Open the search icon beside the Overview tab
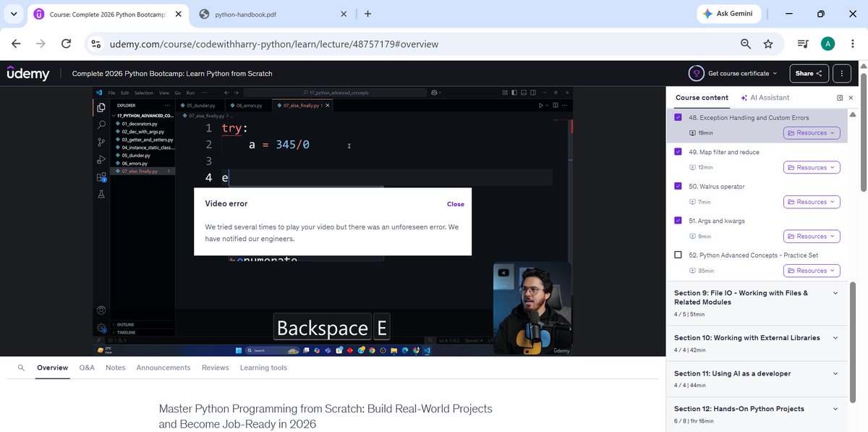Viewport: 868px width, 432px height. pos(21,368)
